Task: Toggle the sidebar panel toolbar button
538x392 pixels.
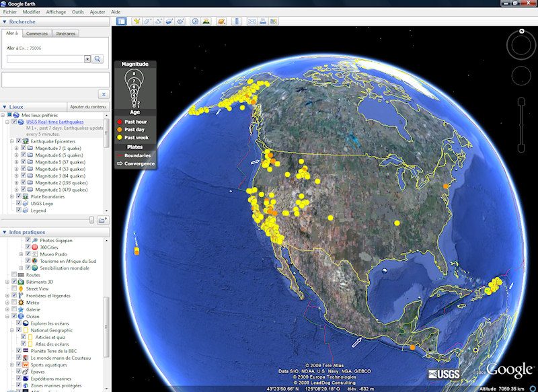Action: coord(121,22)
